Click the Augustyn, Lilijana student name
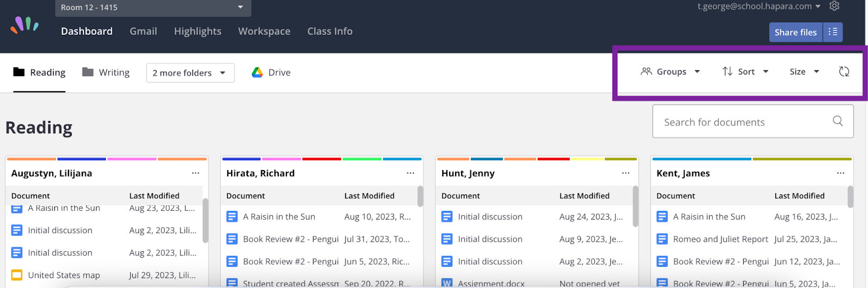This screenshot has height=288, width=868. [52, 173]
